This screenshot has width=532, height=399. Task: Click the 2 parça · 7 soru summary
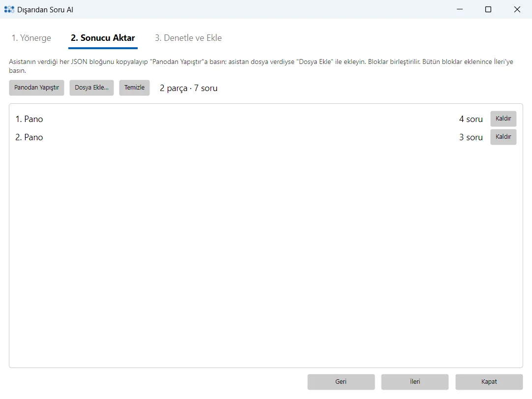click(189, 88)
